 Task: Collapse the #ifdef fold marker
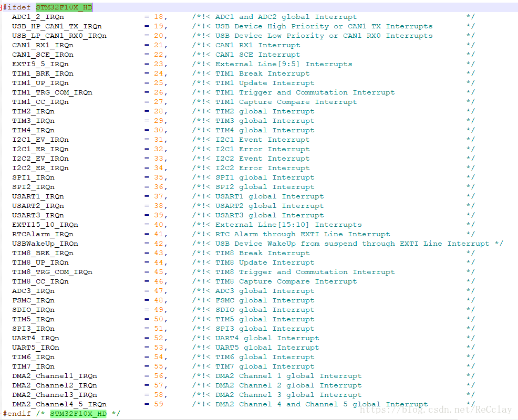[x=1, y=7]
